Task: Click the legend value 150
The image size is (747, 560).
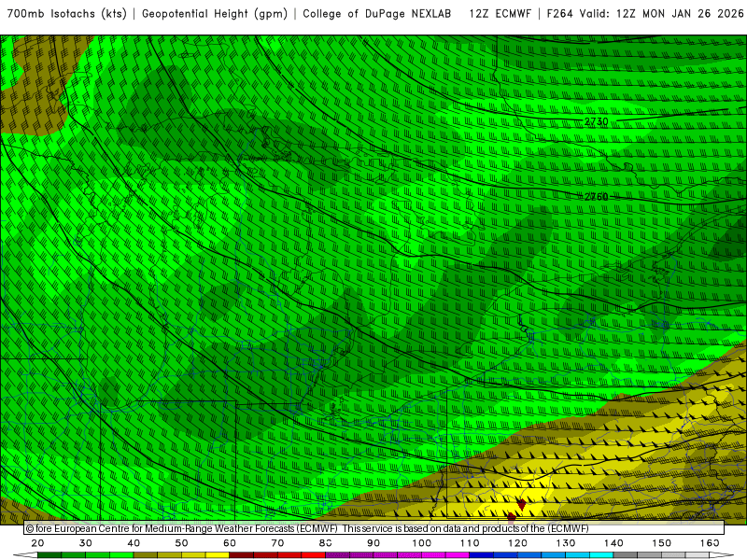Action: coord(662,543)
